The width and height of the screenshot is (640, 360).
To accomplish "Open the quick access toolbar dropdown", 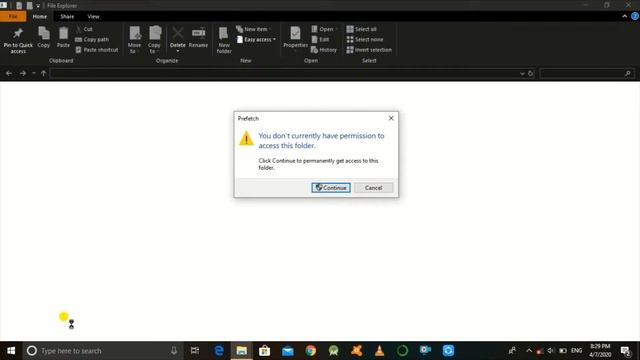I will pyautogui.click(x=38, y=6).
